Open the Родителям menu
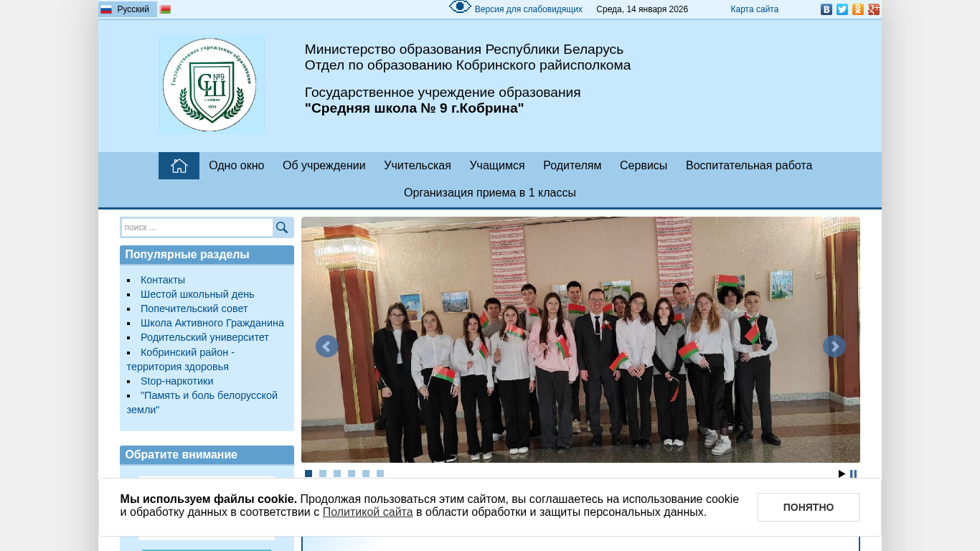 pos(573,166)
